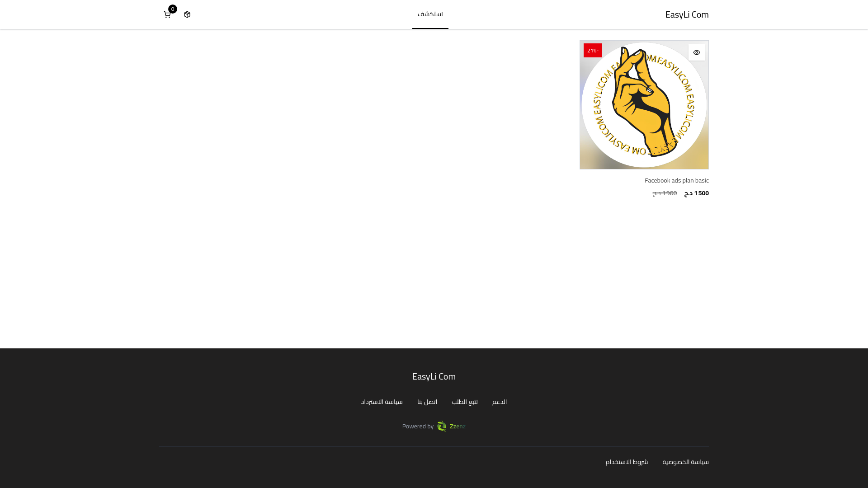Click the Facebook ads plan basic title
The width and height of the screenshot is (868, 488).
coord(677,180)
